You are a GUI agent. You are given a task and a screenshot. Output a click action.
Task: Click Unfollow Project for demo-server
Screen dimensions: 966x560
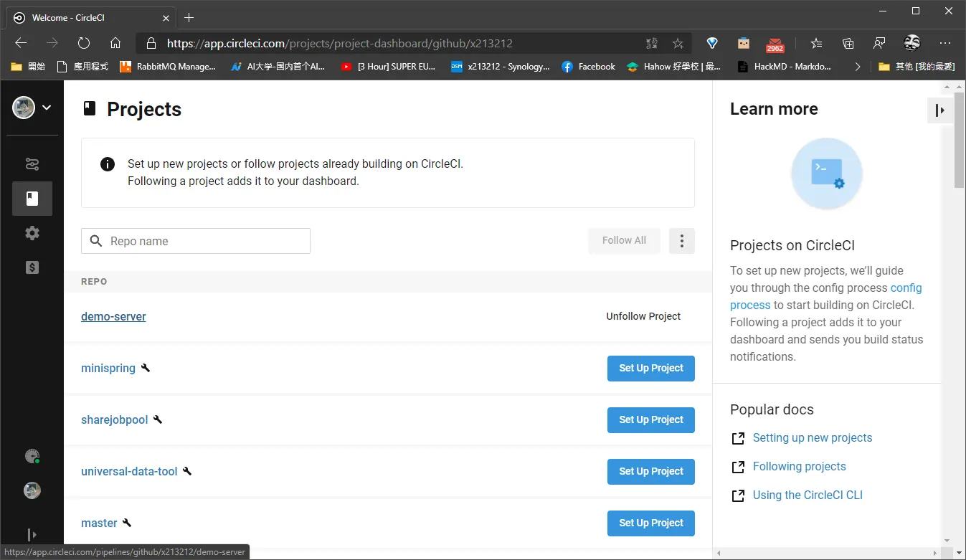pyautogui.click(x=643, y=316)
